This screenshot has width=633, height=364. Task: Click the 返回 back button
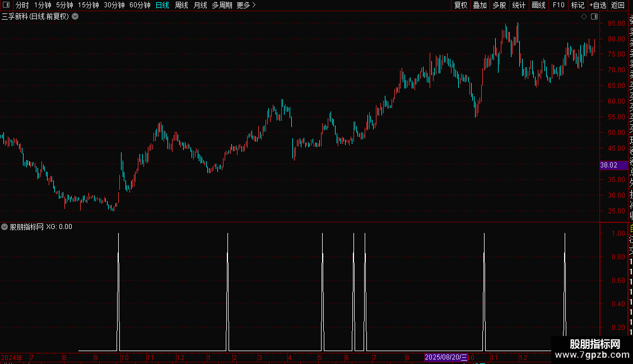click(x=618, y=5)
